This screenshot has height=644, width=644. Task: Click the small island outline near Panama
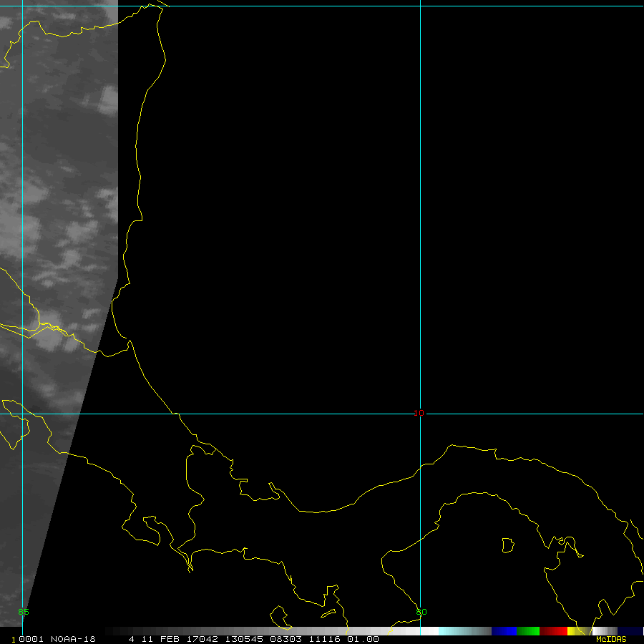pyautogui.click(x=507, y=545)
